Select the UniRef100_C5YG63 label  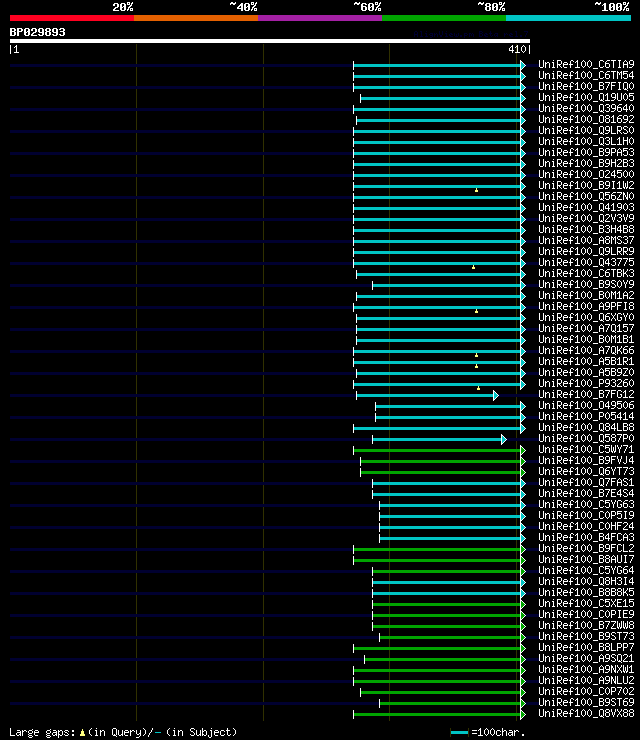point(586,505)
